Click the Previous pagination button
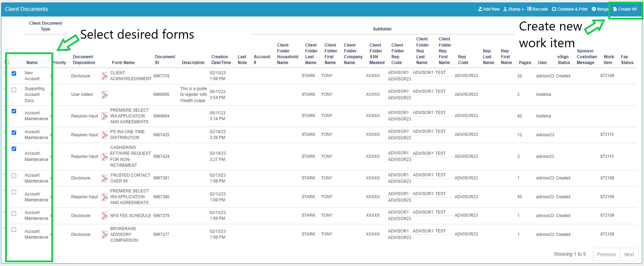Image resolution: width=644 pixels, height=266 pixels. [606, 254]
